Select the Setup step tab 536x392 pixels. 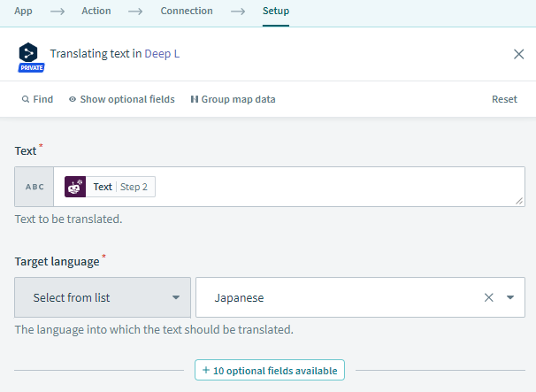(276, 11)
